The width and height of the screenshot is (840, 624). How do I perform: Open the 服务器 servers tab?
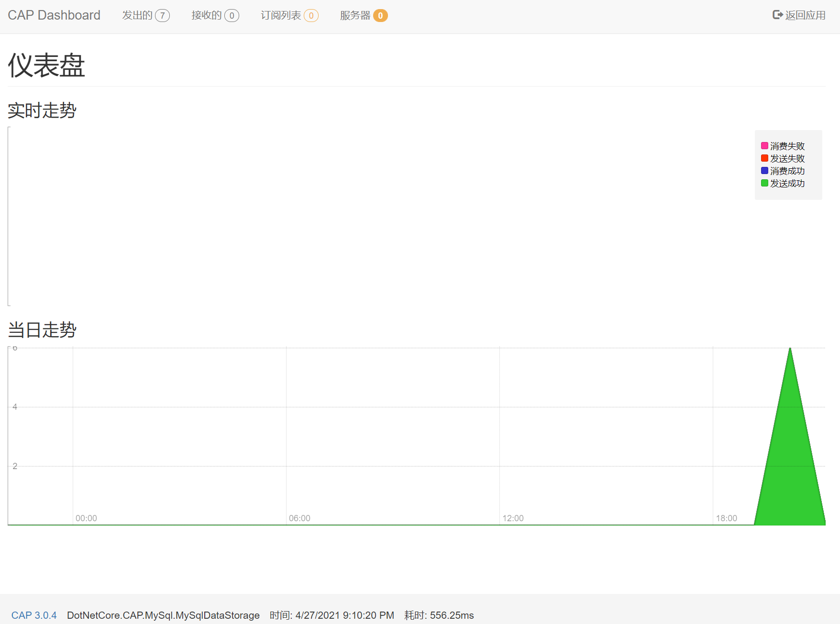[x=364, y=16]
